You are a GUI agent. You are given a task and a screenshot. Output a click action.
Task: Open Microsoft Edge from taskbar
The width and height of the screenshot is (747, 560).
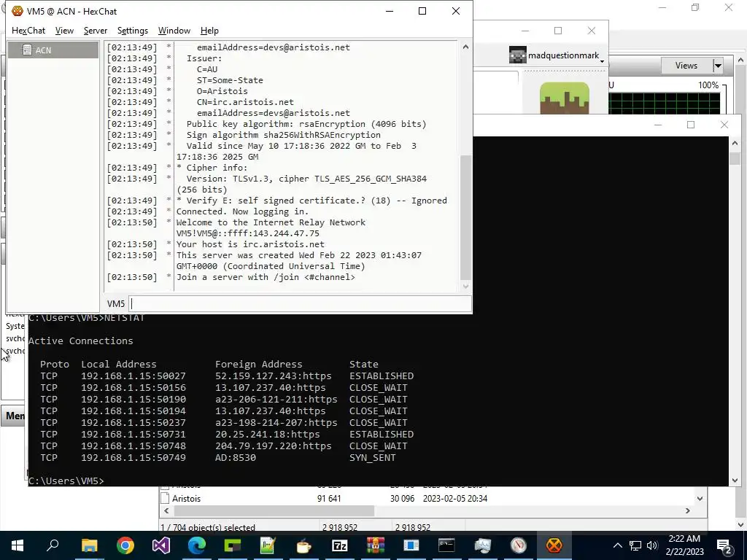tap(197, 545)
